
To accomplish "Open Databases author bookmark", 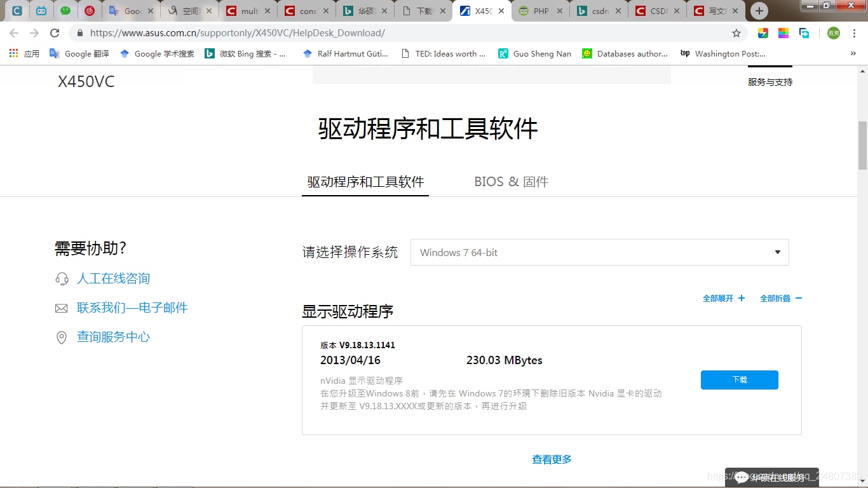I will (x=625, y=54).
